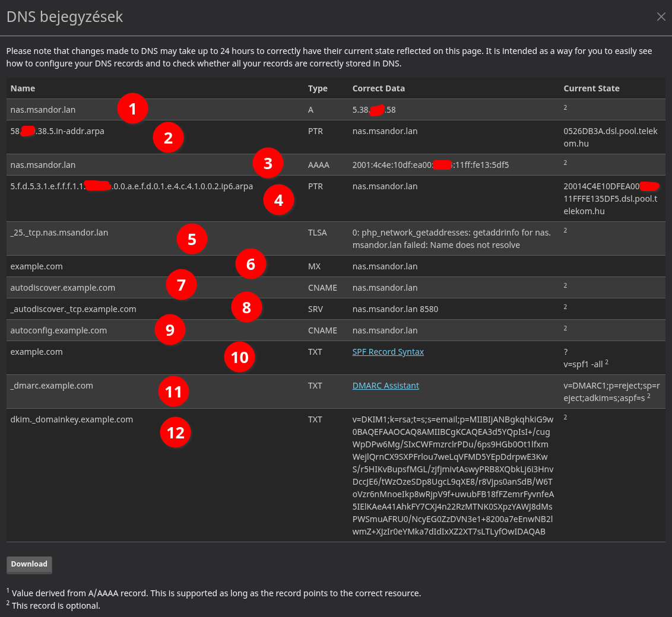672x617 pixels.
Task: Click the Current State column header
Action: coord(591,88)
